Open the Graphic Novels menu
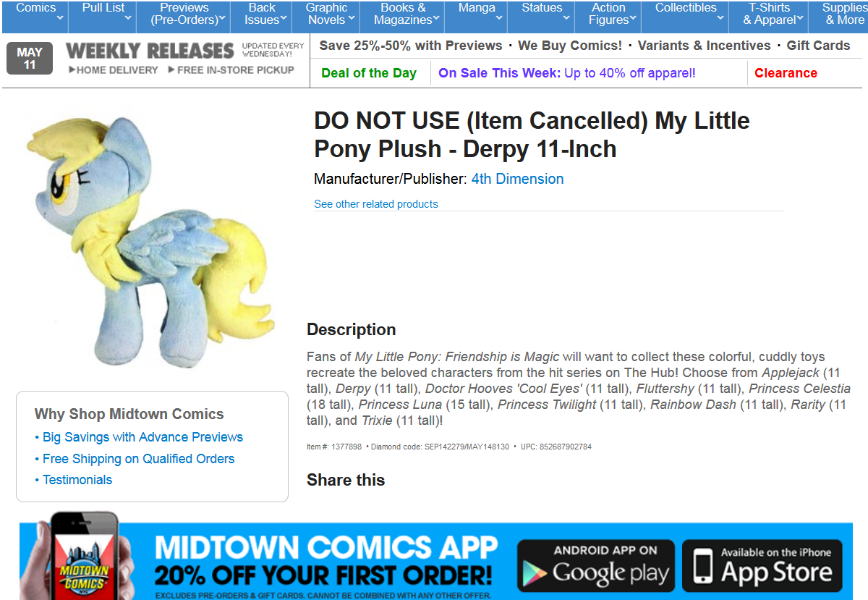The height and width of the screenshot is (600, 868). coord(329,14)
